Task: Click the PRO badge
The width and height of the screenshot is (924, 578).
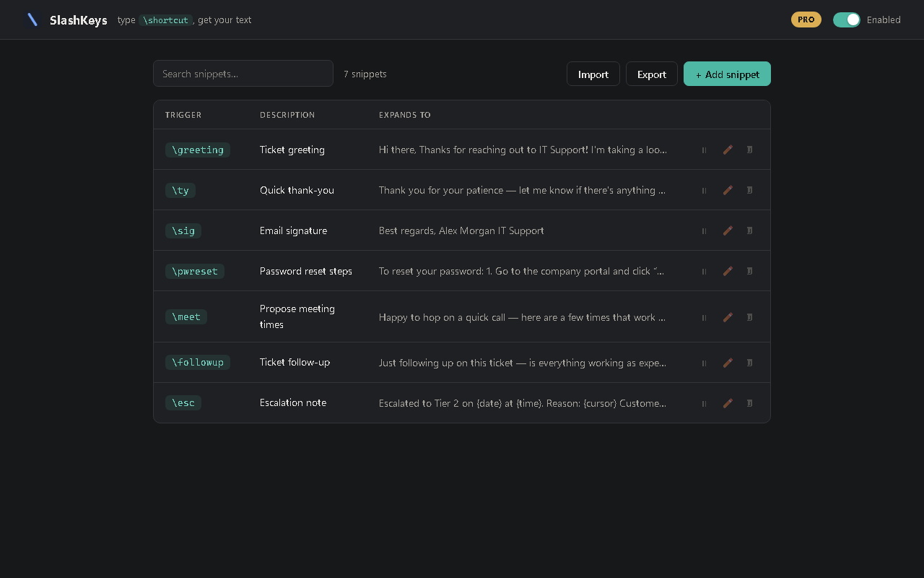Action: pos(806,20)
